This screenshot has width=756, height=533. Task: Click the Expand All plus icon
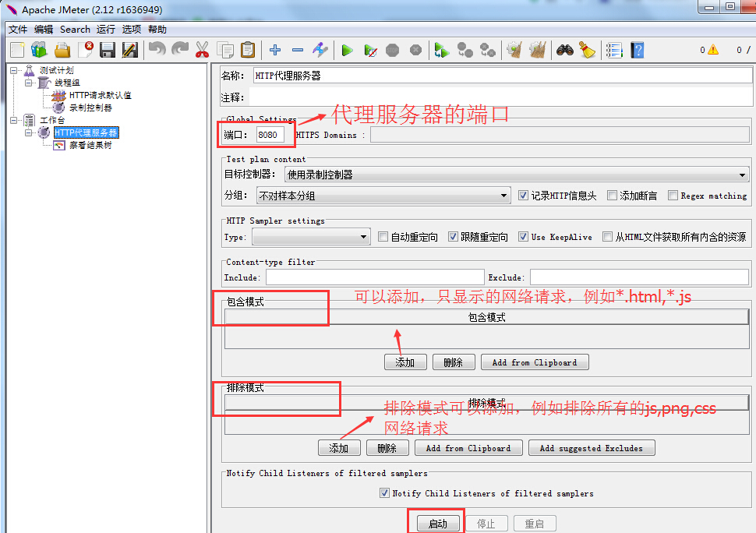point(275,50)
